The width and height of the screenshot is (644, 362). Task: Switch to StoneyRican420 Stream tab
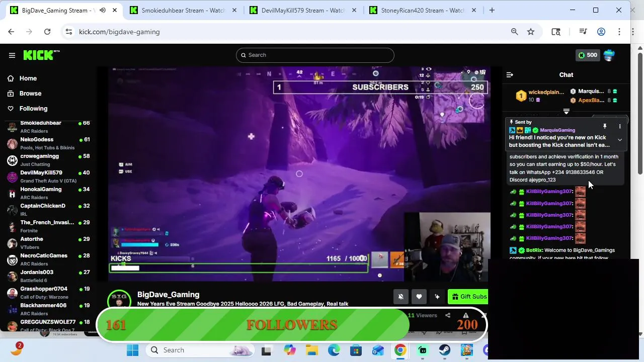point(423,10)
